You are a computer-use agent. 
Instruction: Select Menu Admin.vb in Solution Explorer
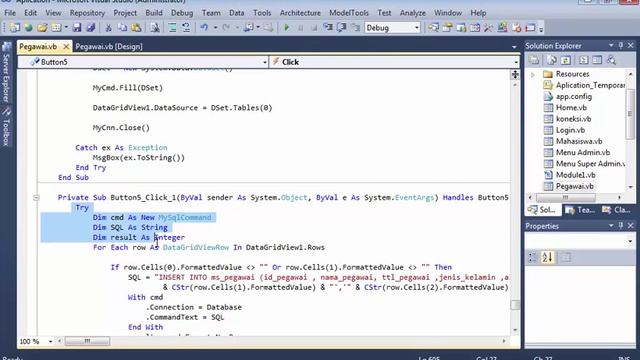(x=582, y=153)
